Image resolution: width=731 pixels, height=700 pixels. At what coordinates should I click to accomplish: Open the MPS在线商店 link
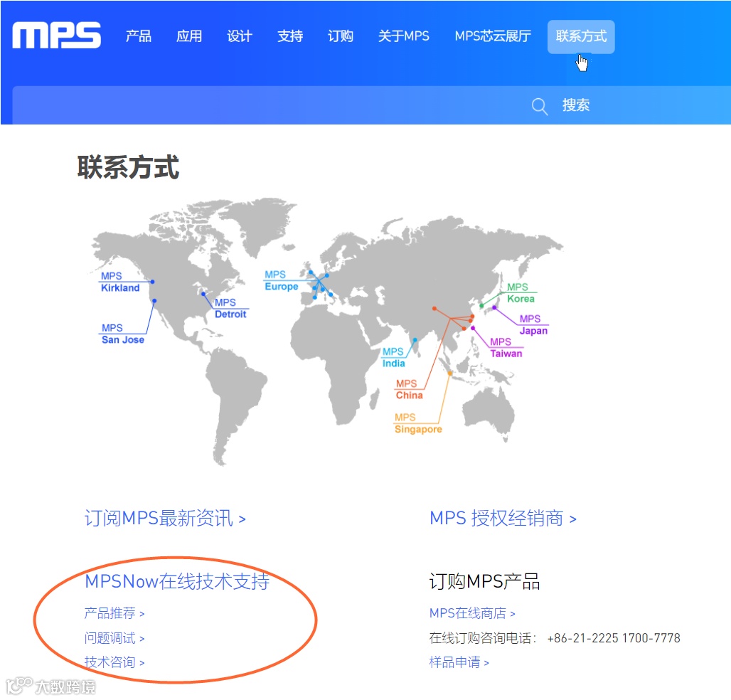click(x=472, y=612)
